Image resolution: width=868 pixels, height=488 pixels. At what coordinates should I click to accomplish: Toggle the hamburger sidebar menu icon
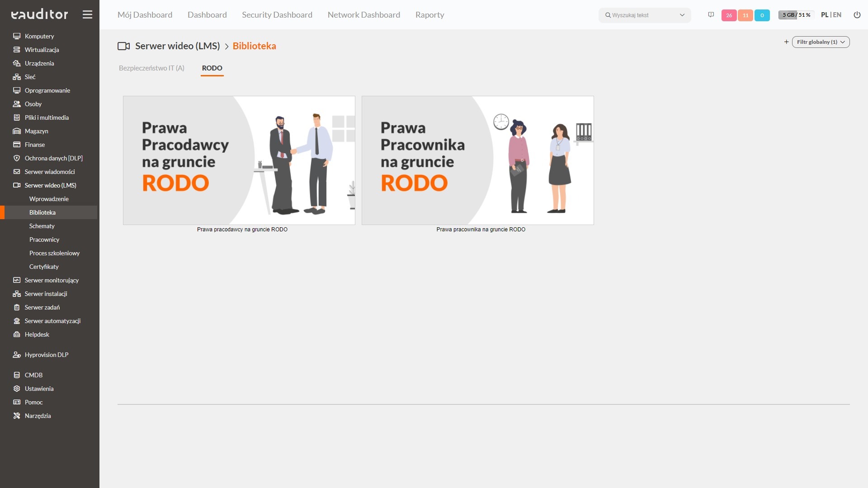[87, 15]
